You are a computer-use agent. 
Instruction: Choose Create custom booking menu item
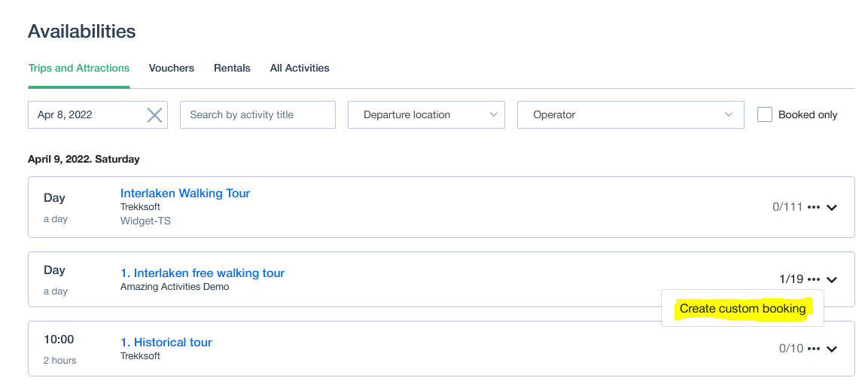pos(742,308)
